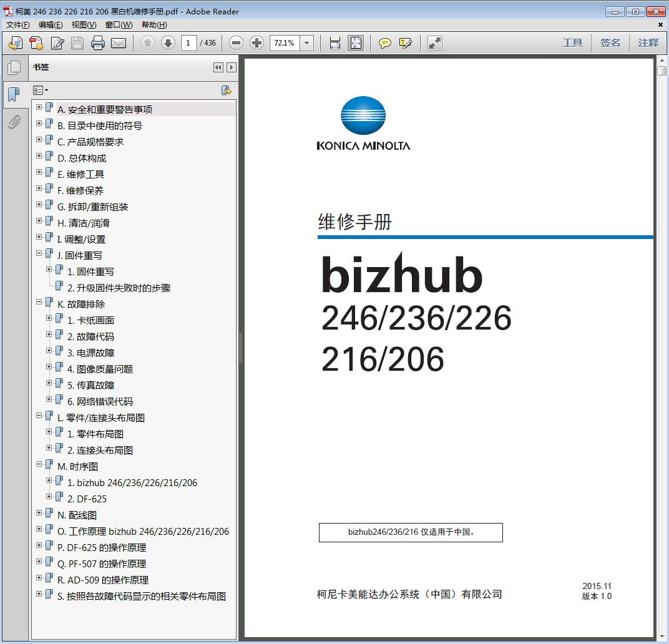Select bookmark F. 维修保养

coord(81,191)
